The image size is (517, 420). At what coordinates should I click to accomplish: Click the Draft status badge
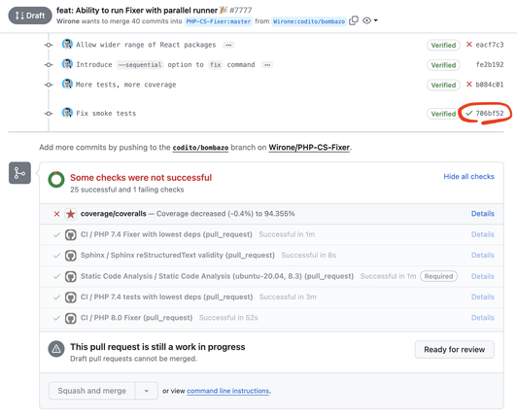point(30,16)
